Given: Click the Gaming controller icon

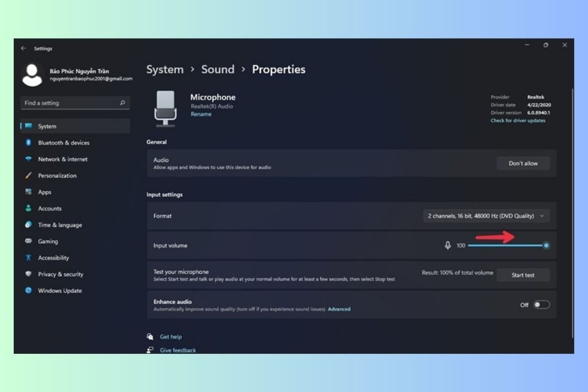Looking at the screenshot, I should coord(28,241).
